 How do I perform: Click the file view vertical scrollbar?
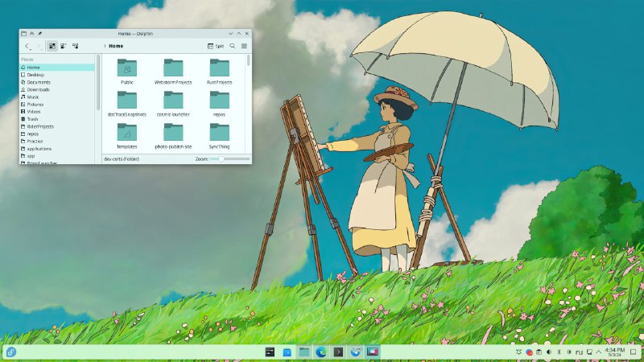[x=248, y=60]
